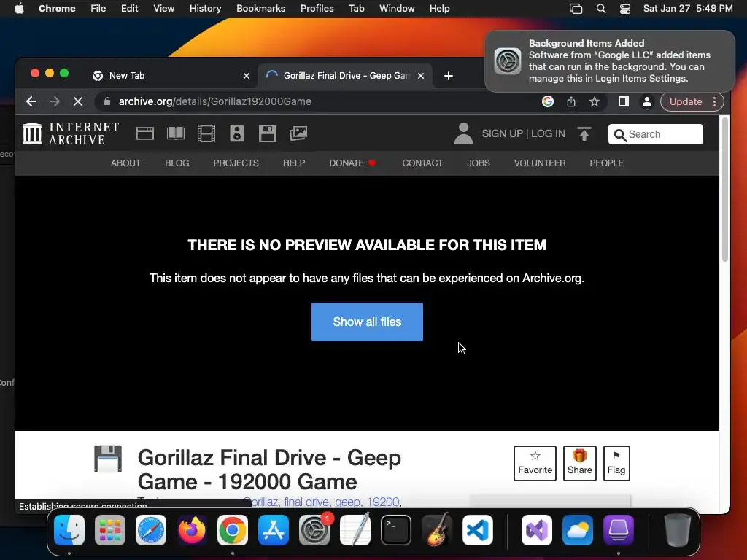747x560 pixels.
Task: Click the Chrome Update button
Action: pyautogui.click(x=686, y=101)
